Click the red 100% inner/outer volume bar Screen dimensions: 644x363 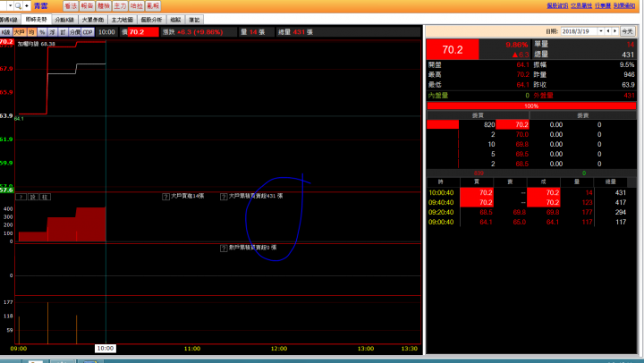(531, 106)
